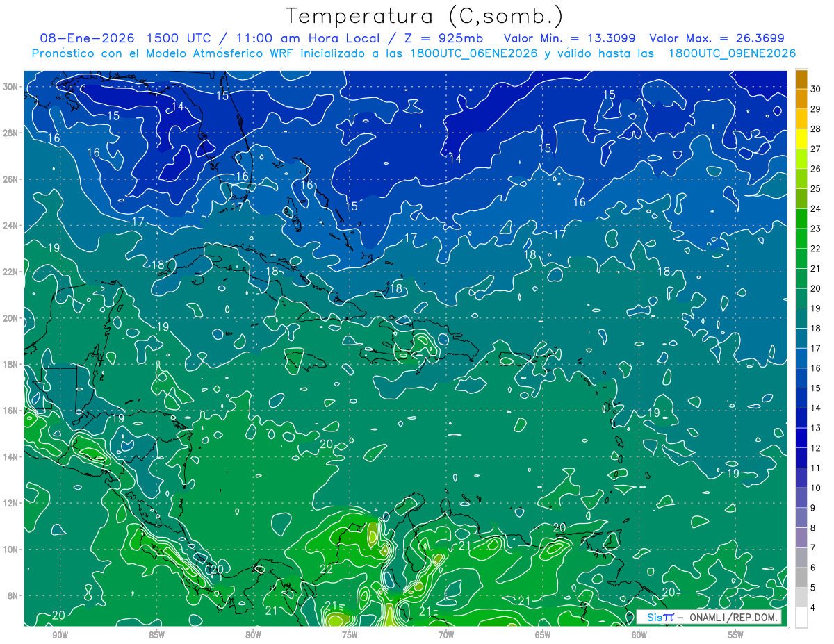
Task: Click the 30N latitude axis label
Action: click(x=12, y=87)
